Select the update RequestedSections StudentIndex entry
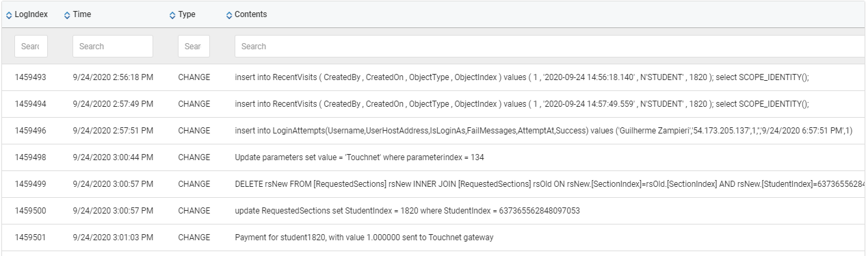868x256 pixels. point(407,211)
